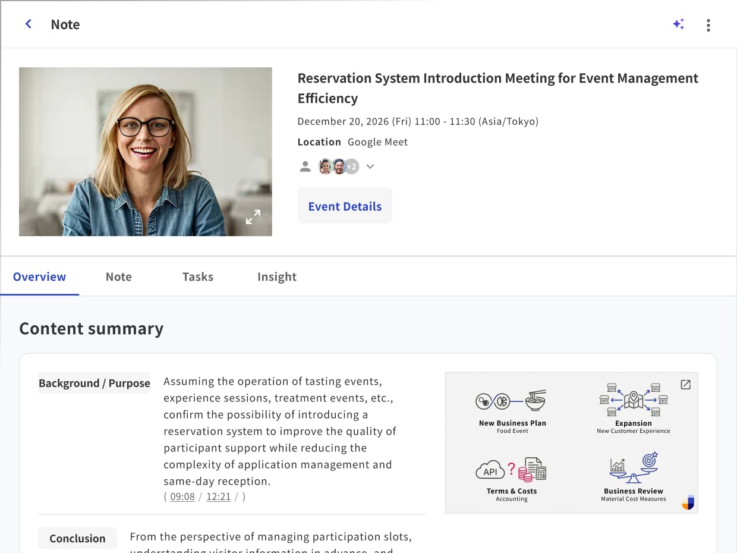Viewport: 756px width, 553px height.
Task: Select the Overview tab
Action: click(x=39, y=276)
